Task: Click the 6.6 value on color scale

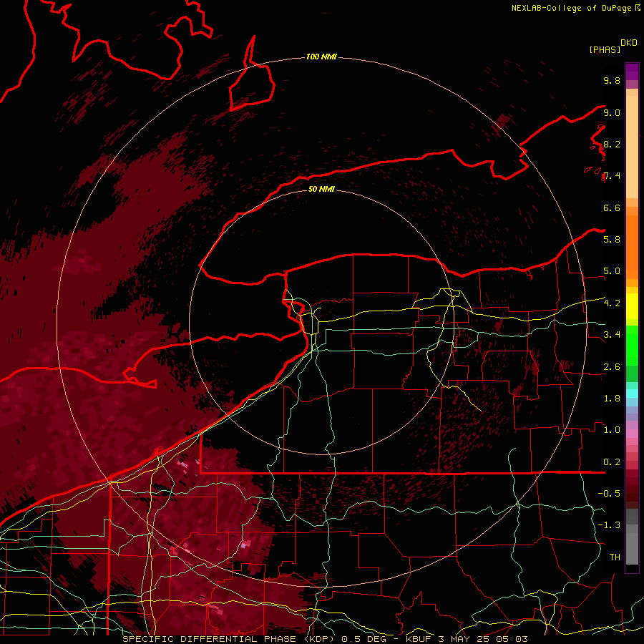Action: [612, 208]
